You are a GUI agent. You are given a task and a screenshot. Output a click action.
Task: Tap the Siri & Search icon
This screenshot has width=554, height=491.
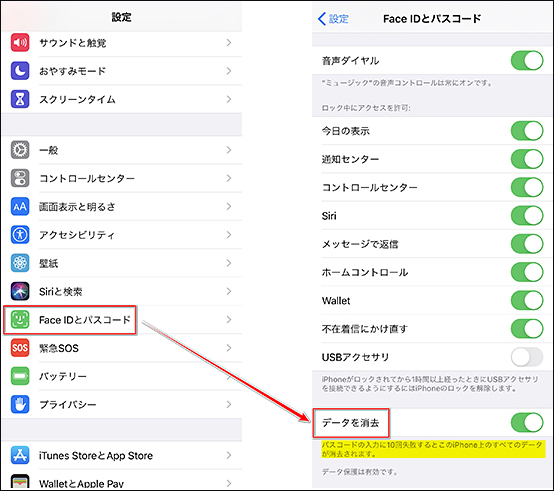pyautogui.click(x=20, y=291)
